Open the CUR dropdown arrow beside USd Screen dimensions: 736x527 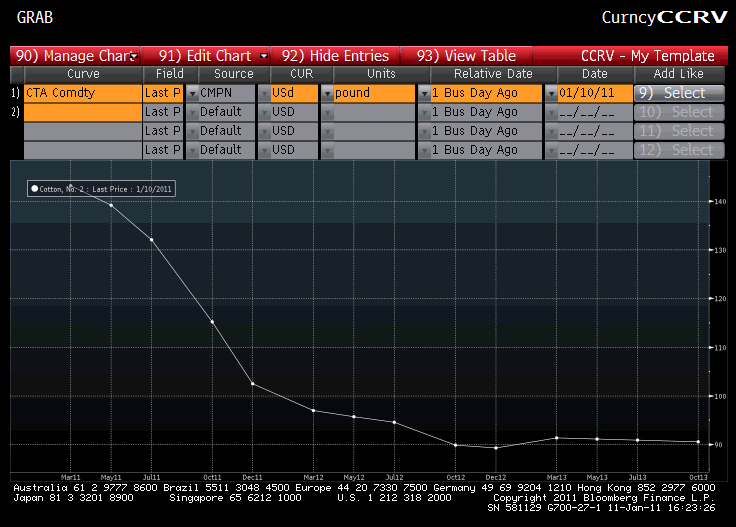coord(264,93)
